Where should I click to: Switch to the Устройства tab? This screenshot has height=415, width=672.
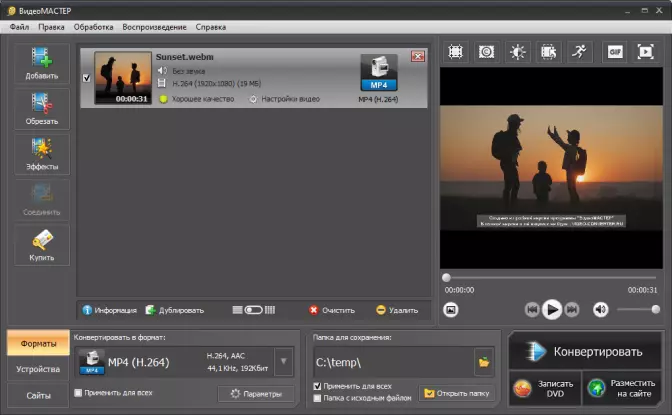(37, 369)
